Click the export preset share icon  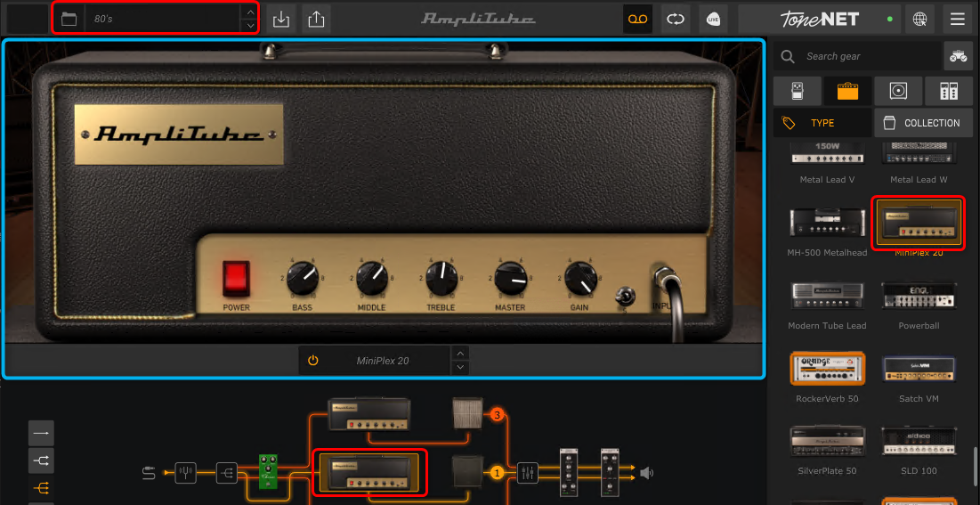(x=315, y=19)
